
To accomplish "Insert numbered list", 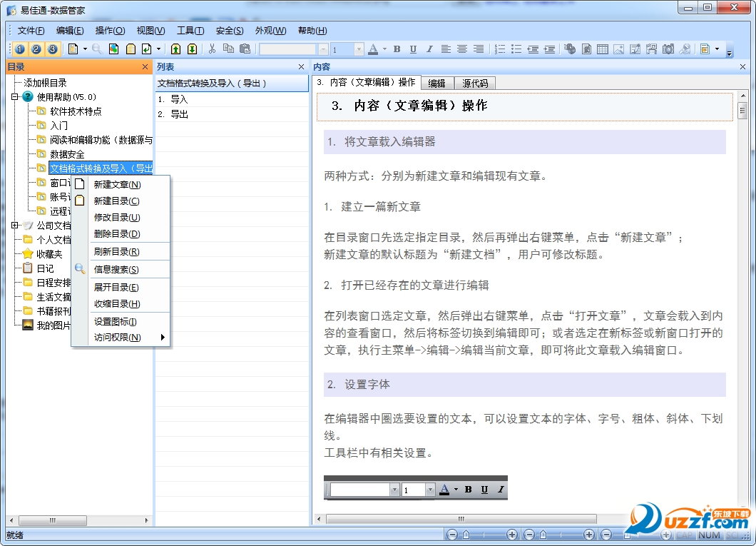I will tap(500, 49).
